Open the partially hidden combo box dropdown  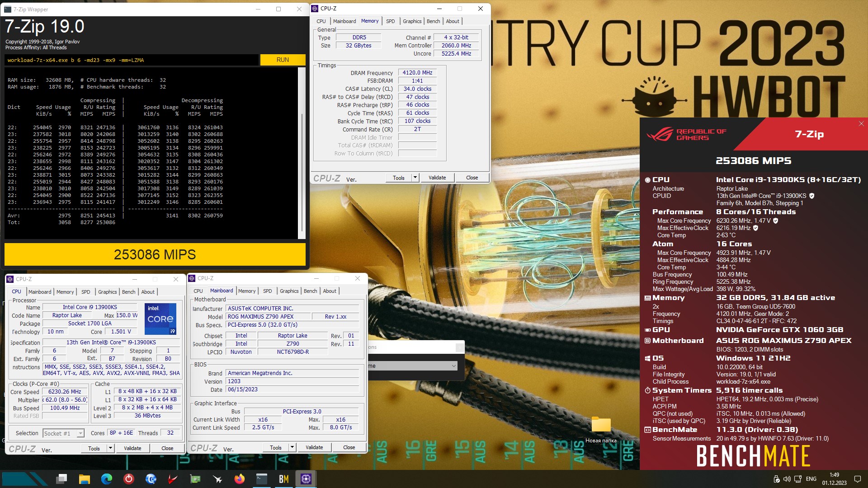click(x=453, y=366)
